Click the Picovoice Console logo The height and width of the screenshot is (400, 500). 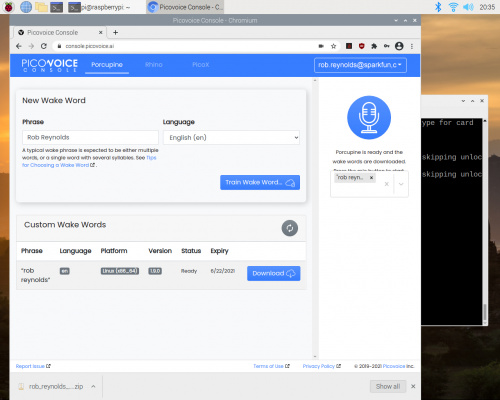(x=50, y=65)
